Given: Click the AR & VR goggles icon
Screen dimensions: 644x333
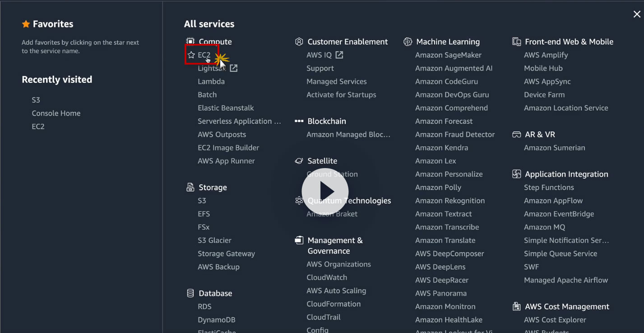Looking at the screenshot, I should pyautogui.click(x=517, y=135).
